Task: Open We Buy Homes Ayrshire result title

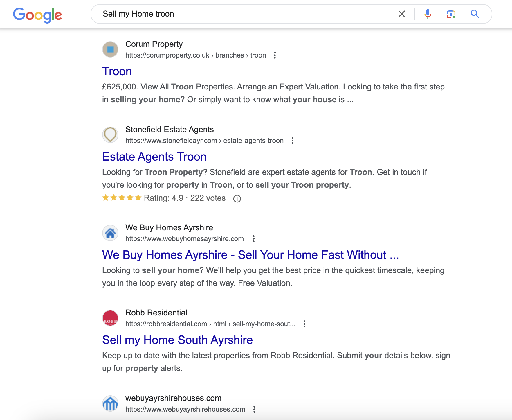Action: [x=250, y=255]
